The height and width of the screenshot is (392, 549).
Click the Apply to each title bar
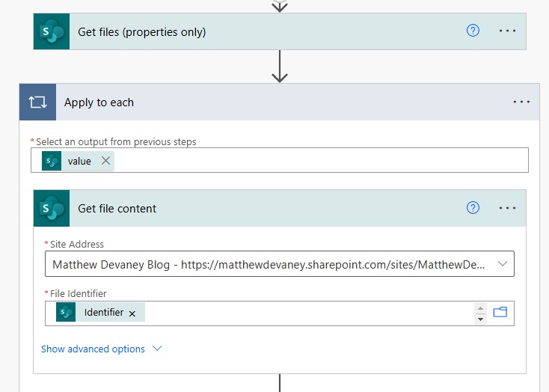coord(280,102)
